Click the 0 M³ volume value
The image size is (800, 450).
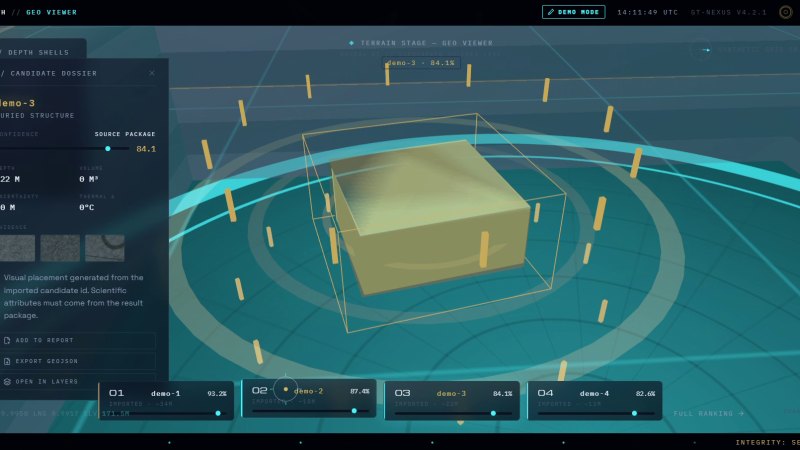[89, 179]
